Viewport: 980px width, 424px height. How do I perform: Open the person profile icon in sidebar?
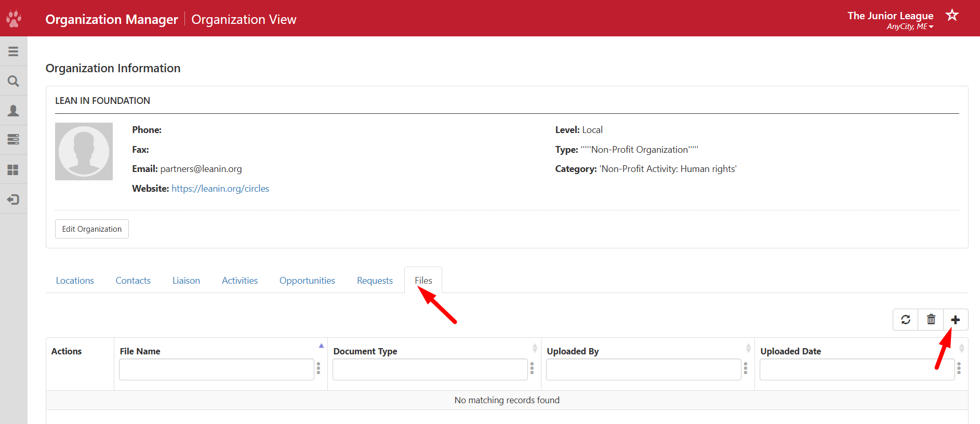(14, 111)
